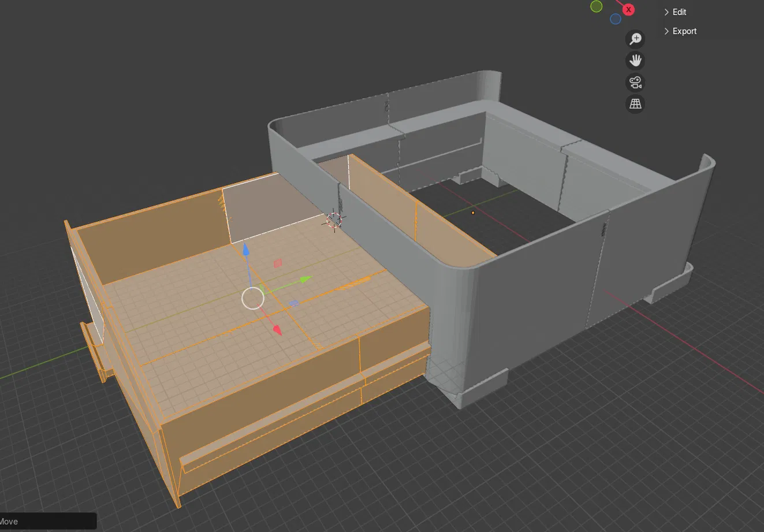Screen dimensions: 764x532
Task: Click the red X axis on navigation gizmo
Action: click(x=629, y=10)
